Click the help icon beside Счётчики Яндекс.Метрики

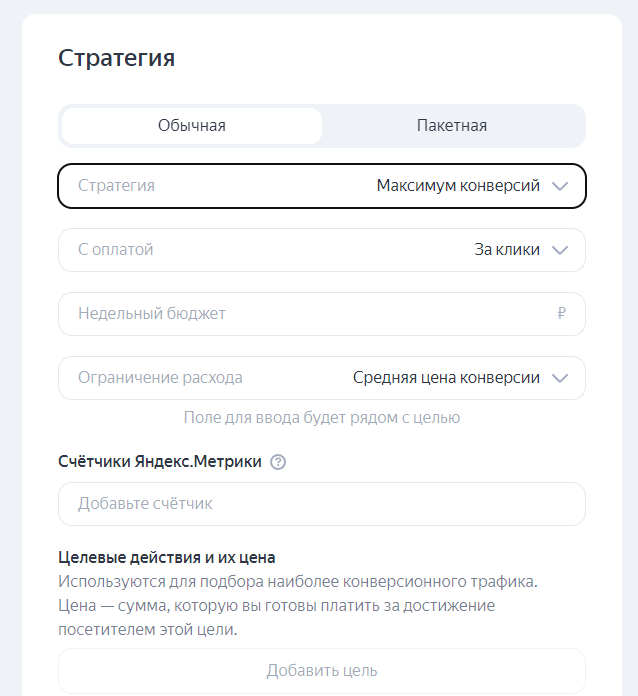(x=278, y=462)
